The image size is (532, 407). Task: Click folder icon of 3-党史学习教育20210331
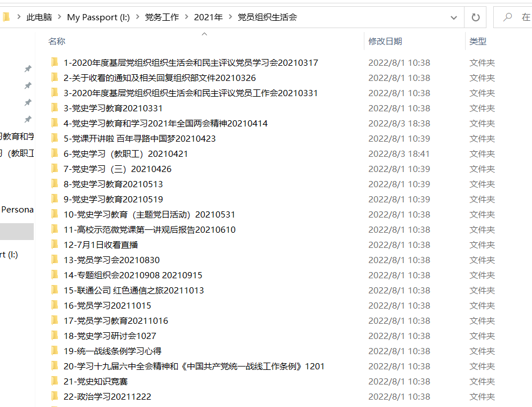click(55, 108)
